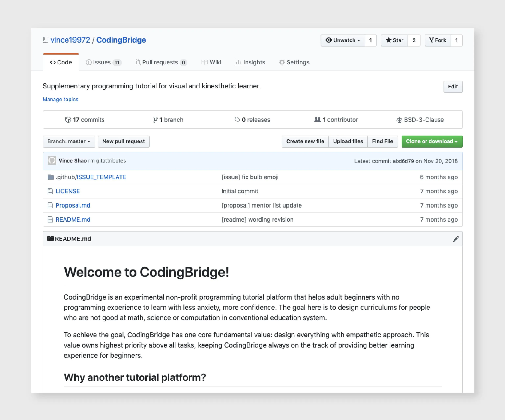
Task: Click the fork count 1
Action: tap(457, 40)
